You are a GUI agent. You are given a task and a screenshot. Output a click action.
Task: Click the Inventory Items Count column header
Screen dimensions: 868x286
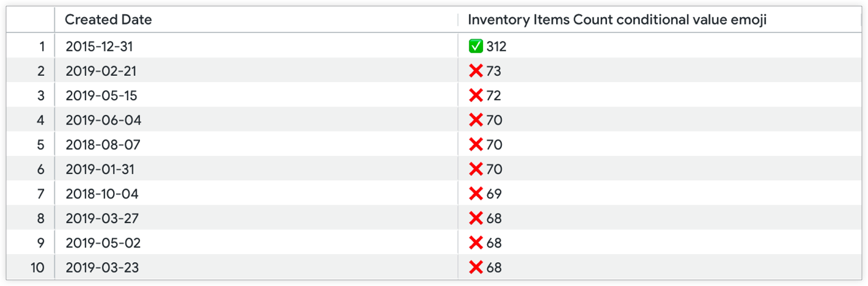tap(617, 20)
